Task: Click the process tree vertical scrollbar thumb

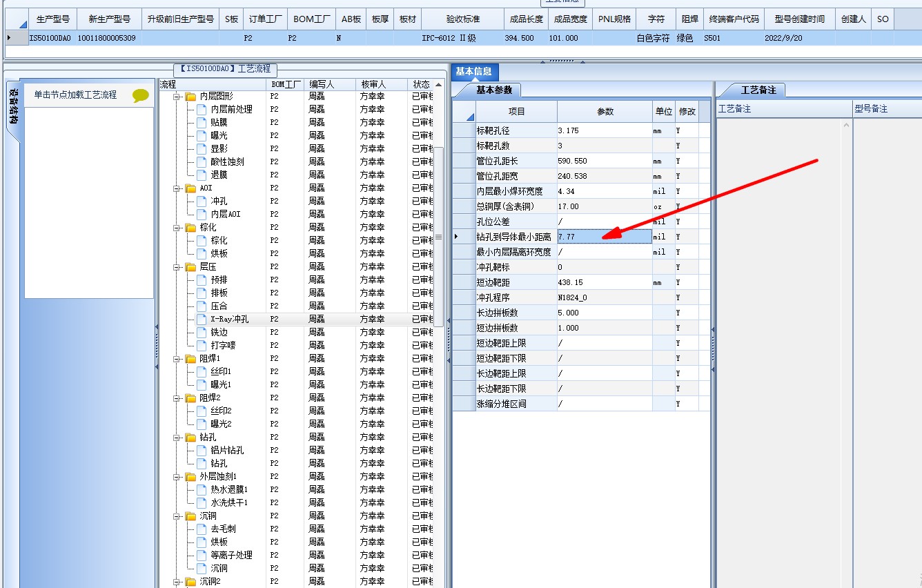Action: (x=438, y=237)
